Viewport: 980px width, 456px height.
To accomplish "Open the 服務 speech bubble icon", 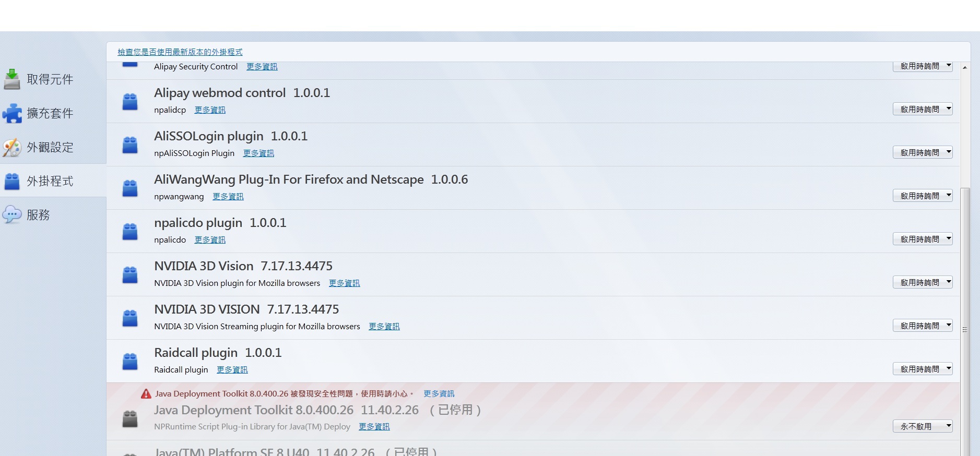I will point(12,214).
